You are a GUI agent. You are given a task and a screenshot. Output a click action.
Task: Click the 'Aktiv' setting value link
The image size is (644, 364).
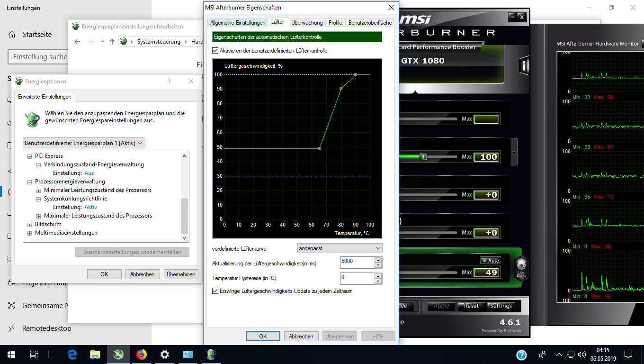point(90,207)
